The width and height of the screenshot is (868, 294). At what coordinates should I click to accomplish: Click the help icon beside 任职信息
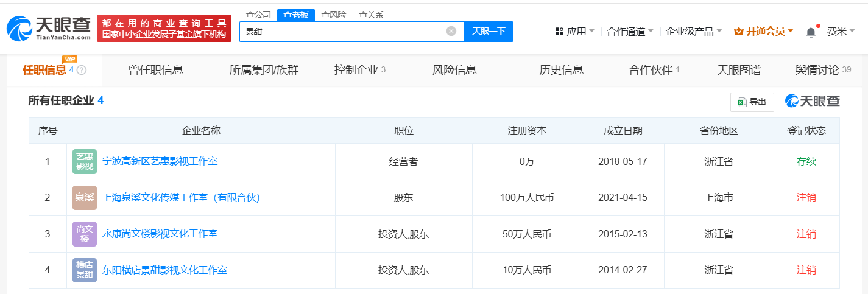point(82,70)
